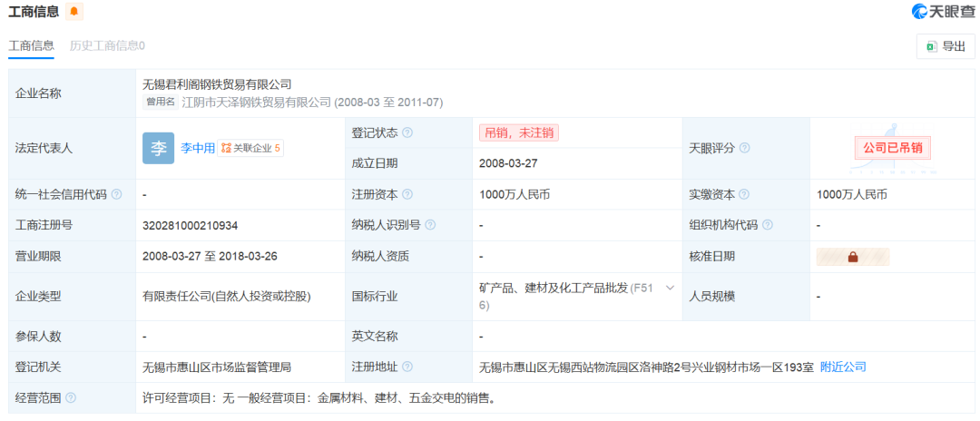Click the 工商注册号 label cell
This screenshot has height=421, width=980.
coord(72,226)
